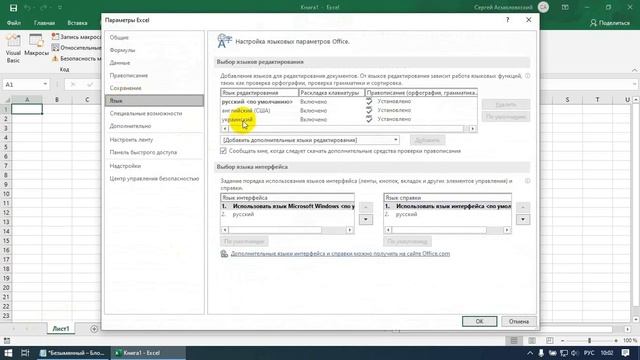Switch to Notepad taskbar window
640x360 pixels.
click(73, 353)
